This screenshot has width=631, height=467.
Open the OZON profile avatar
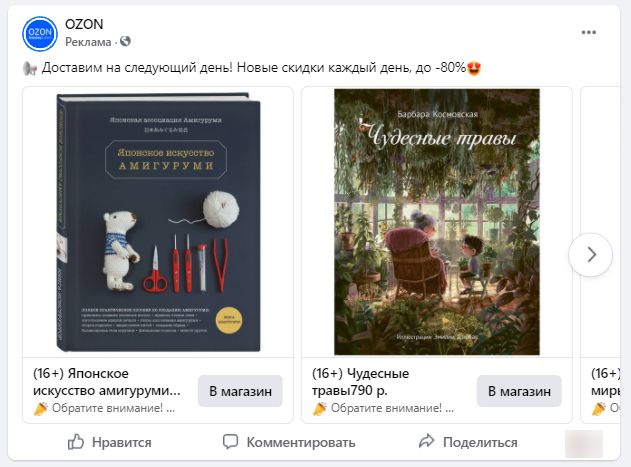[40, 34]
